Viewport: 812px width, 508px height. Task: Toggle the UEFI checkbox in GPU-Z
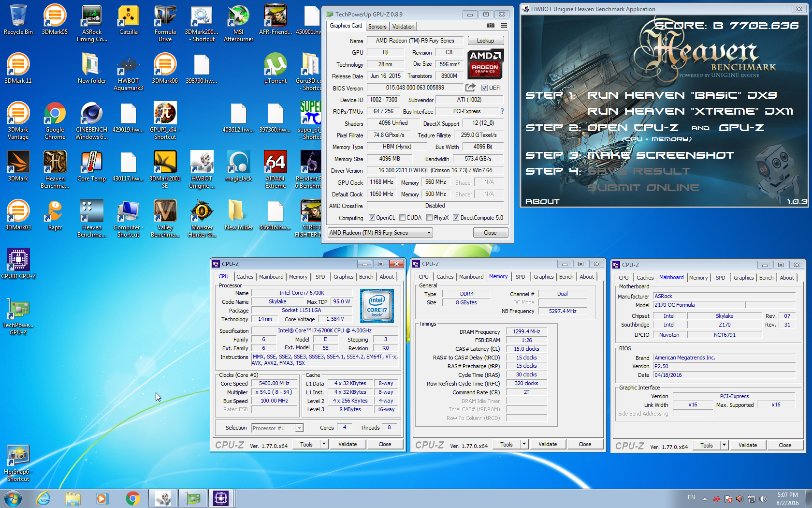pos(484,88)
